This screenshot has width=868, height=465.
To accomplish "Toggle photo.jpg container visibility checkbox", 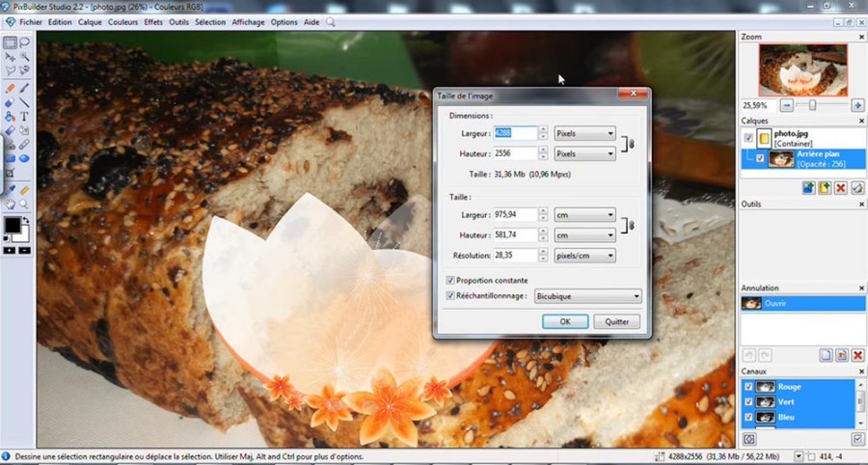I will pos(748,138).
